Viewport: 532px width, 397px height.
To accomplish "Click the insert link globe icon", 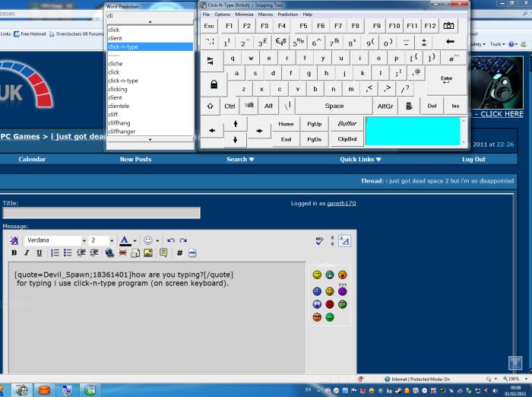I will pyautogui.click(x=109, y=253).
